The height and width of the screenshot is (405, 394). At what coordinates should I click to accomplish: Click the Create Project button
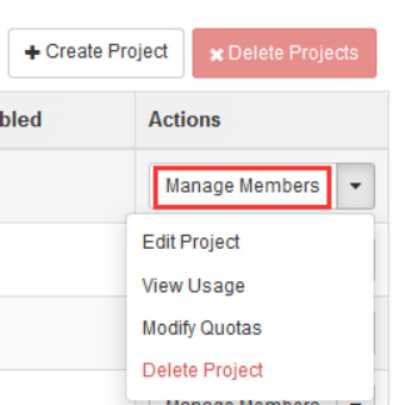(x=96, y=53)
